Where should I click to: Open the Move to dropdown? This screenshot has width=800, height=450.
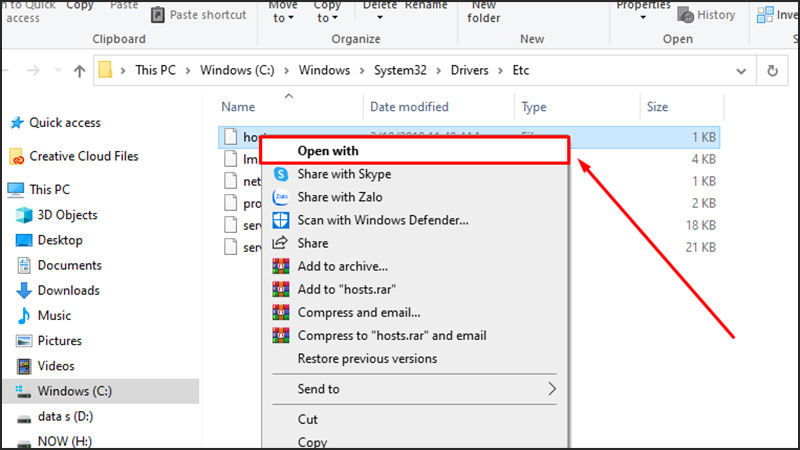click(283, 12)
